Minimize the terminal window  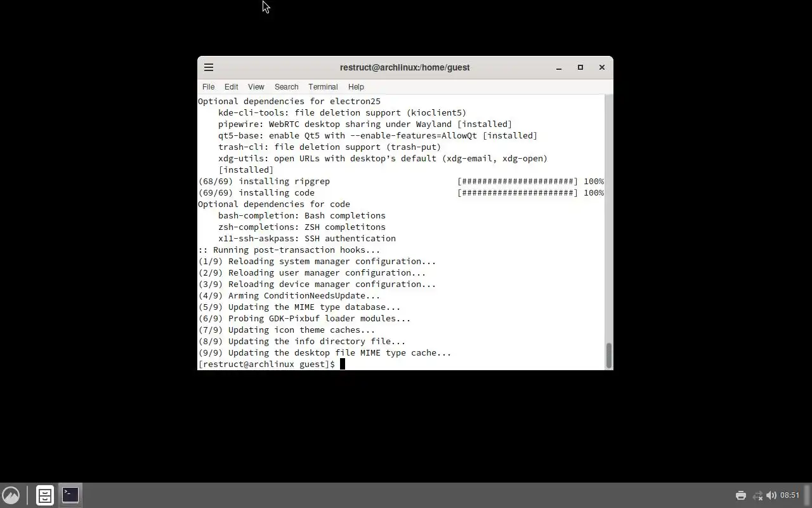point(559,67)
